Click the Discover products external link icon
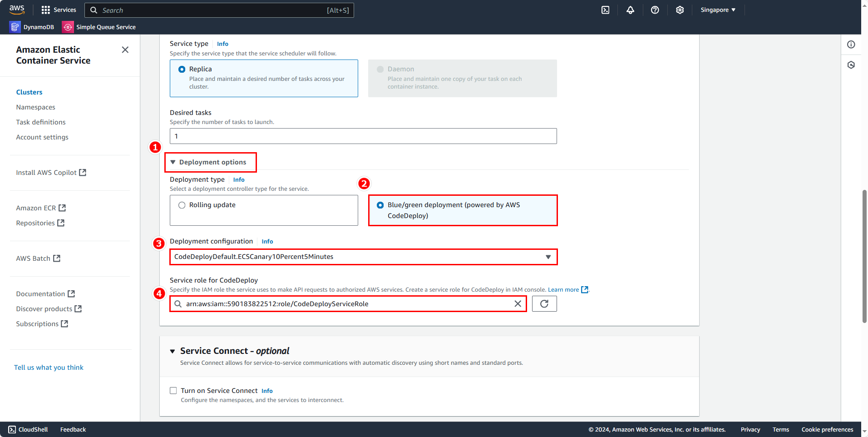Screen dimensions: 868x437 (x=78, y=309)
